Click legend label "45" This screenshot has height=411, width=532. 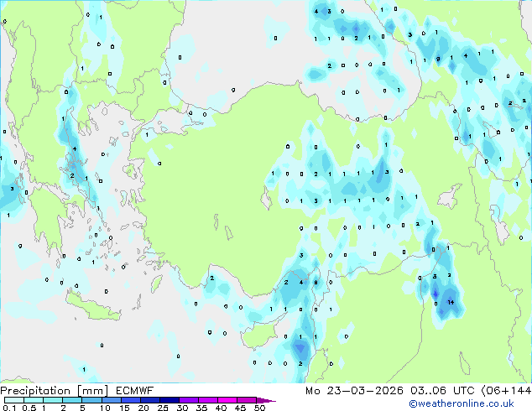click(x=240, y=408)
